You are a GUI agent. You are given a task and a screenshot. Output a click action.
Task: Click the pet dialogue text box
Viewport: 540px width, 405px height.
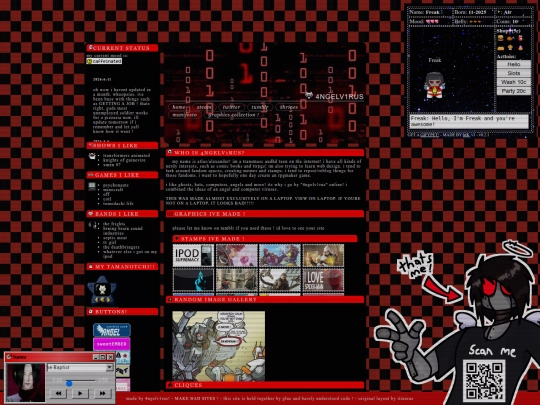click(469, 121)
